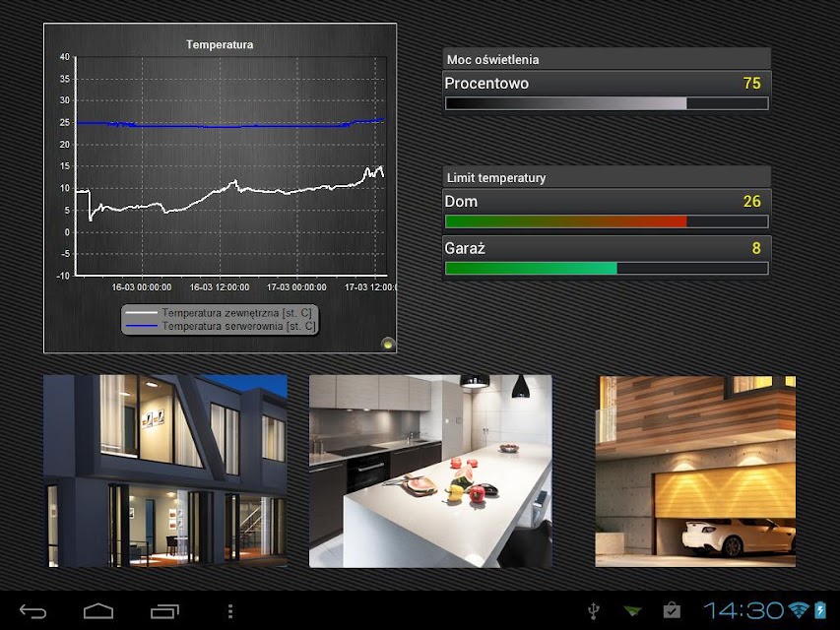Toggle Temperatura serwerownia legend entry
This screenshot has height=630, width=840.
220,326
